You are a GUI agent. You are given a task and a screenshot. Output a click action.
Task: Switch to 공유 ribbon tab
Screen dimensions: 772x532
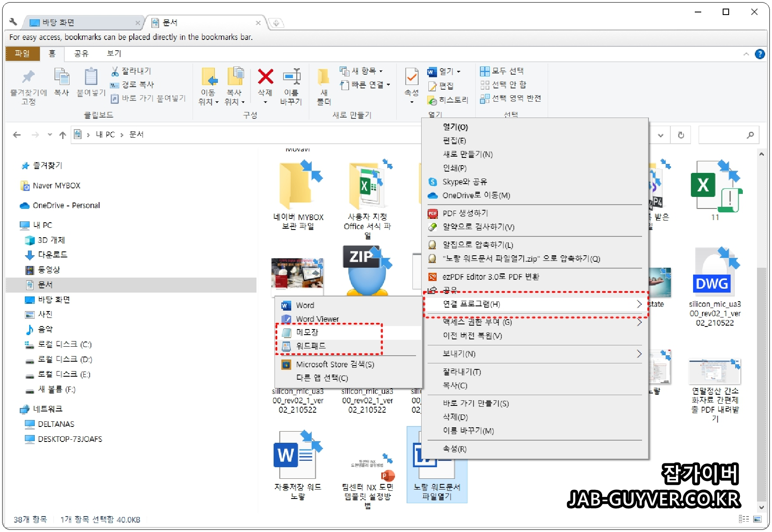[81, 54]
